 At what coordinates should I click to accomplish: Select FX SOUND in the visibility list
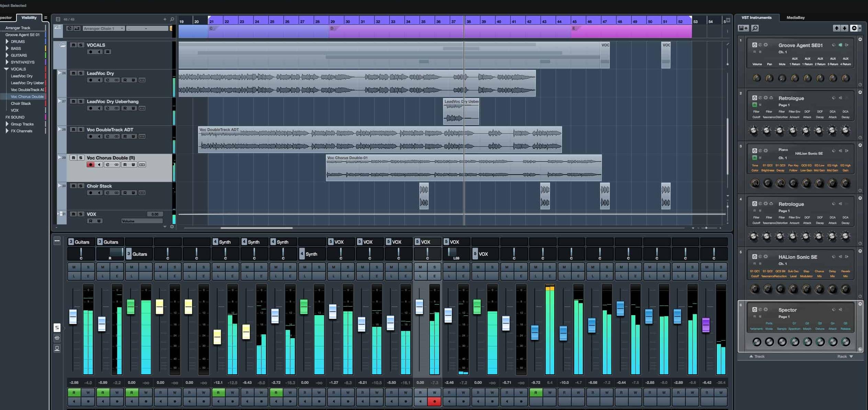pos(15,117)
